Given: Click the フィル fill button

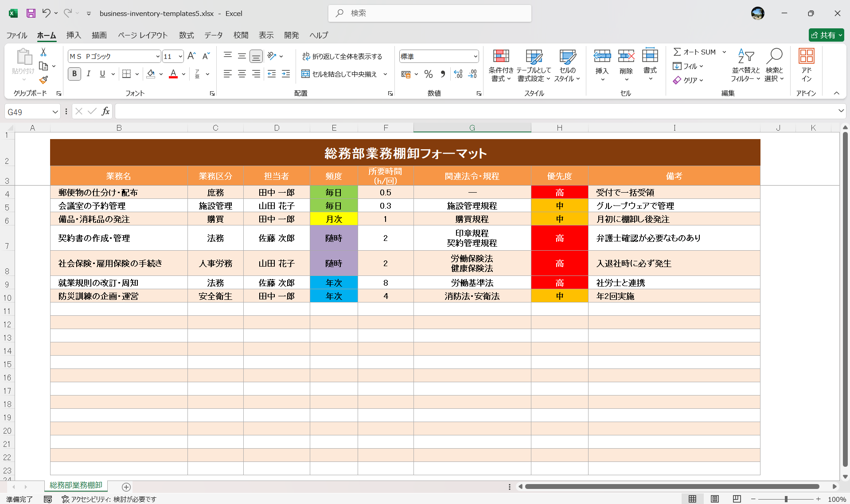Looking at the screenshot, I should tap(688, 66).
